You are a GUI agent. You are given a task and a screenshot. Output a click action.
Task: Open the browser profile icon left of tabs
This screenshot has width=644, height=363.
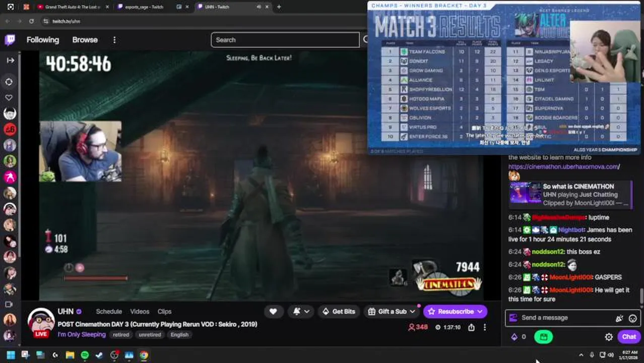tap(11, 7)
